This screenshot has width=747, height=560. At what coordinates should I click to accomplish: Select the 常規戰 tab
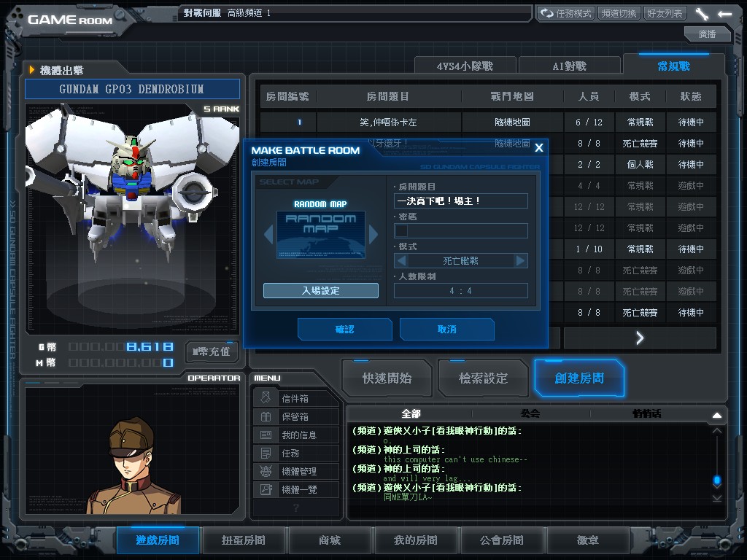click(673, 66)
